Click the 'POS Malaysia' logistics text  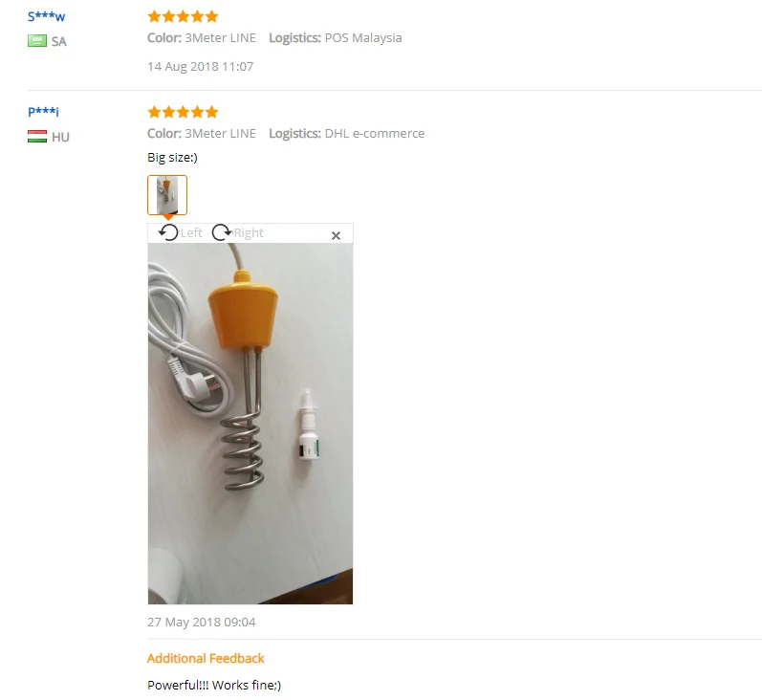[363, 38]
